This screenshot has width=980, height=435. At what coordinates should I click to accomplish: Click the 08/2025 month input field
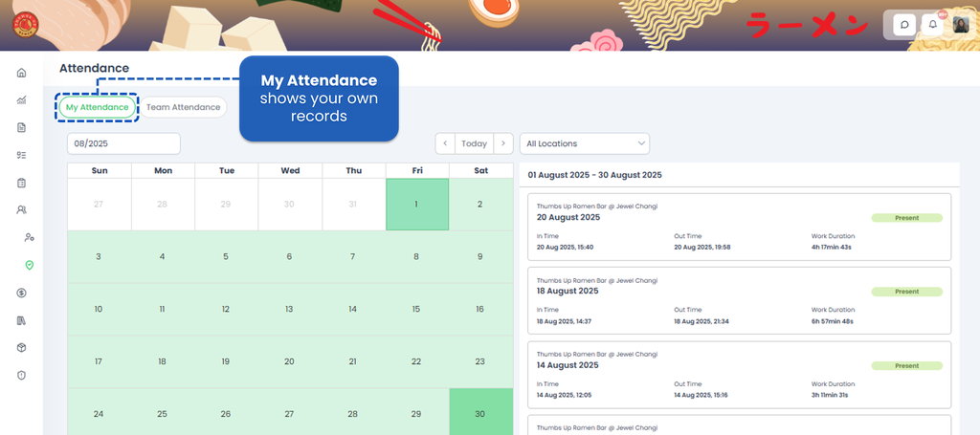123,143
